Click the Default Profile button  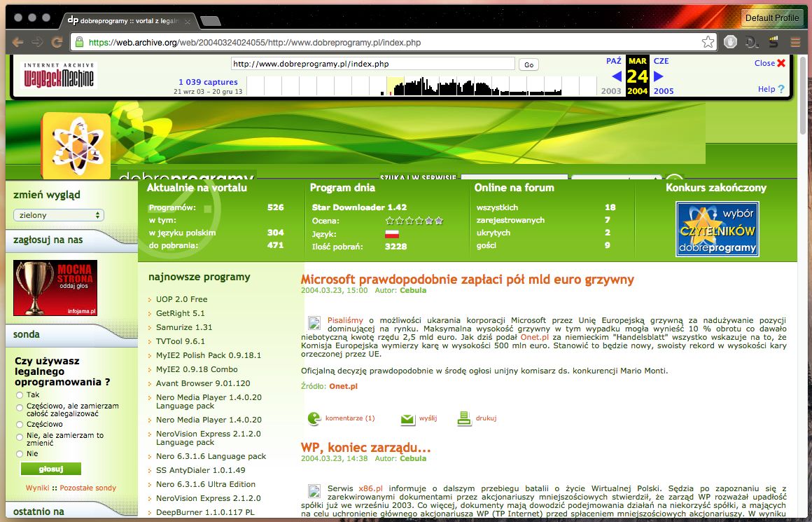point(771,18)
